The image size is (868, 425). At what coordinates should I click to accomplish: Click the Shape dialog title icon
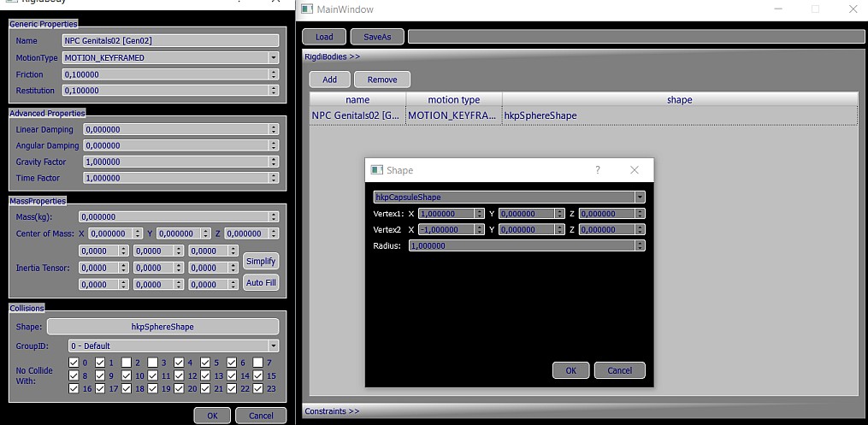click(x=377, y=170)
